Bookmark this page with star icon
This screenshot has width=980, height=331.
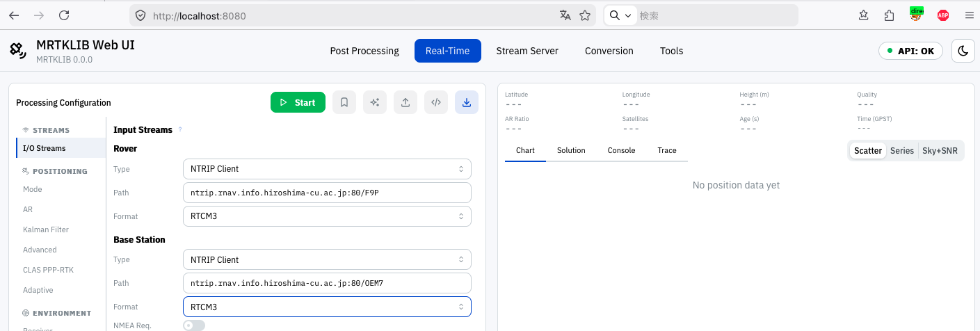585,15
